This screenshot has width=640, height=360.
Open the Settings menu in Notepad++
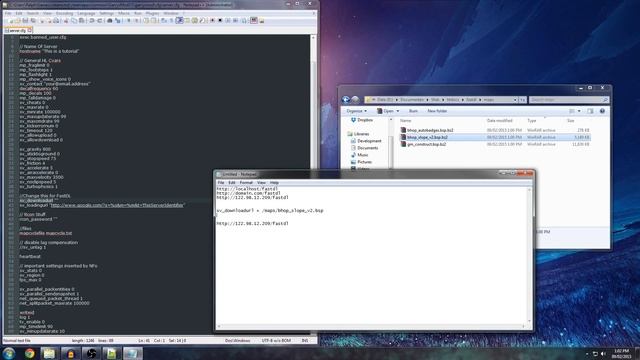coord(107,13)
